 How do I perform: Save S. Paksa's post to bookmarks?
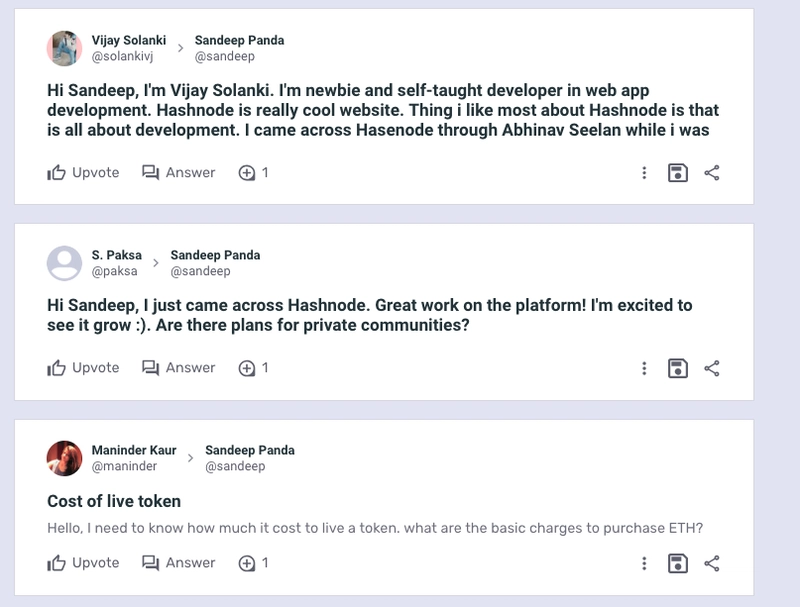[x=678, y=368]
